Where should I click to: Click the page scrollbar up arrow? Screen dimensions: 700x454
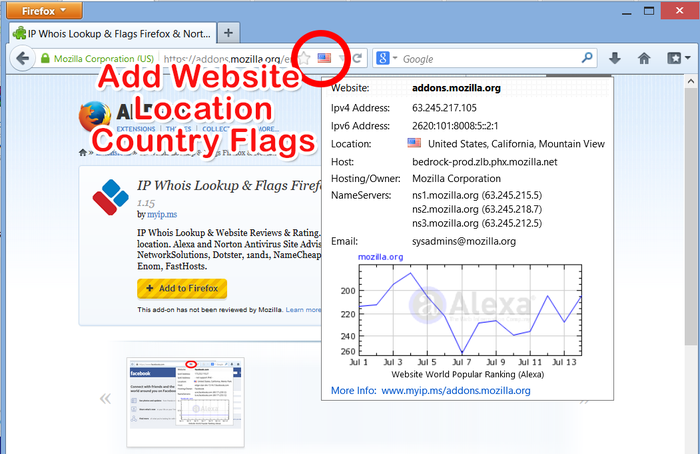[691, 81]
